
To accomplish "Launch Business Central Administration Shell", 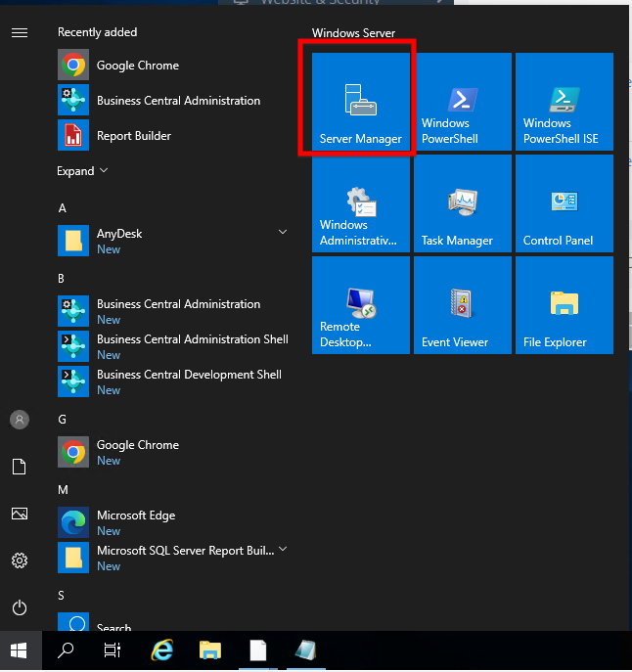I will [x=173, y=346].
